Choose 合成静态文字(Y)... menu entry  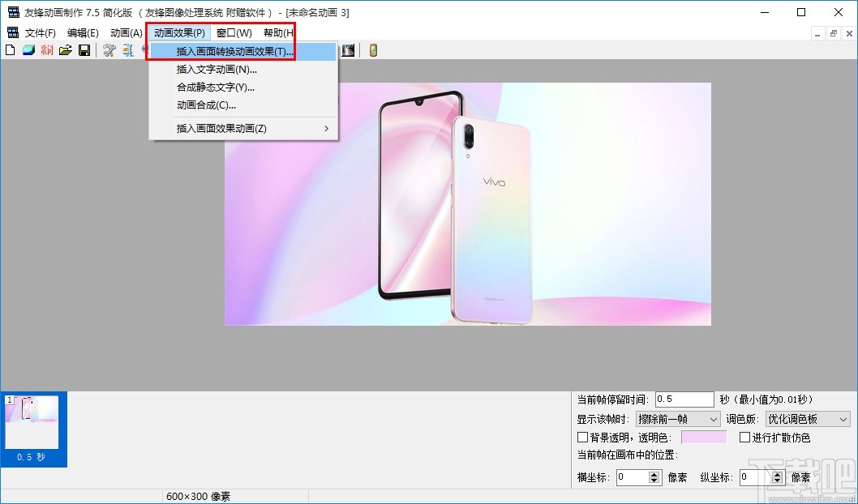(243, 88)
